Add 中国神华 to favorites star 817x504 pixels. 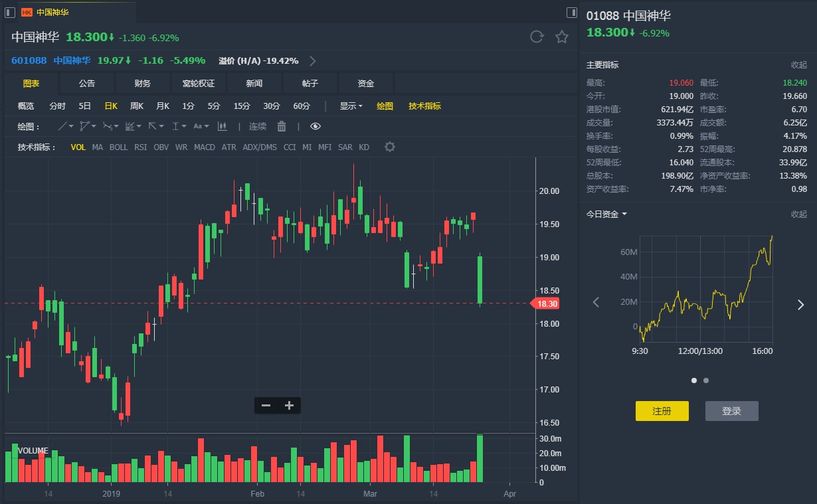pyautogui.click(x=562, y=37)
